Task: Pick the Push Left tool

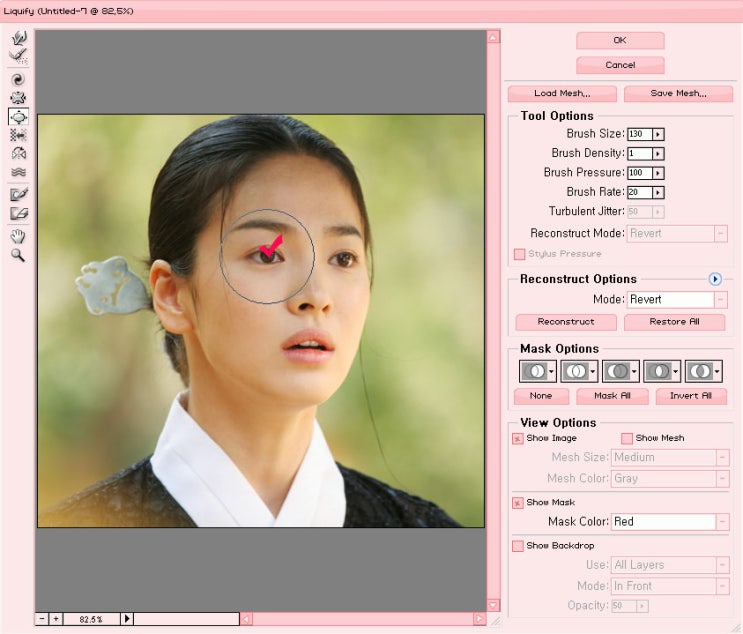Action: pyautogui.click(x=18, y=135)
